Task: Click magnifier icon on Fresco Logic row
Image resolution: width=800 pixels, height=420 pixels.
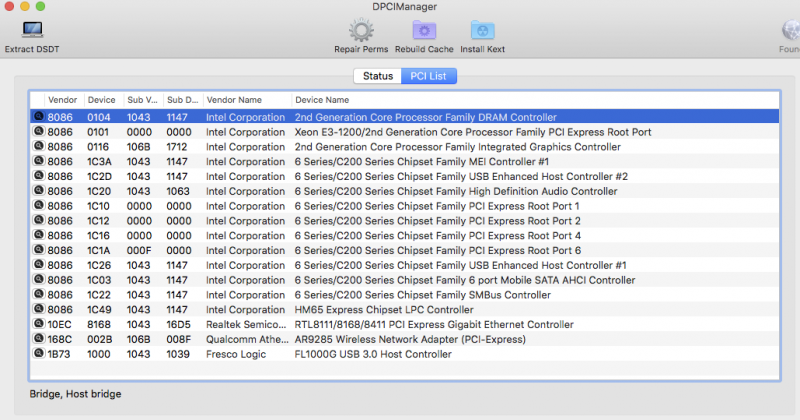Action: pyautogui.click(x=37, y=354)
